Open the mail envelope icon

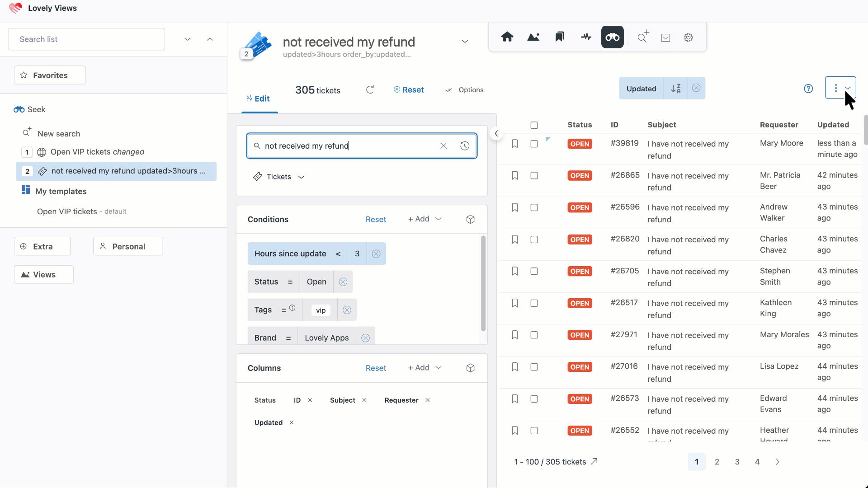tap(665, 38)
